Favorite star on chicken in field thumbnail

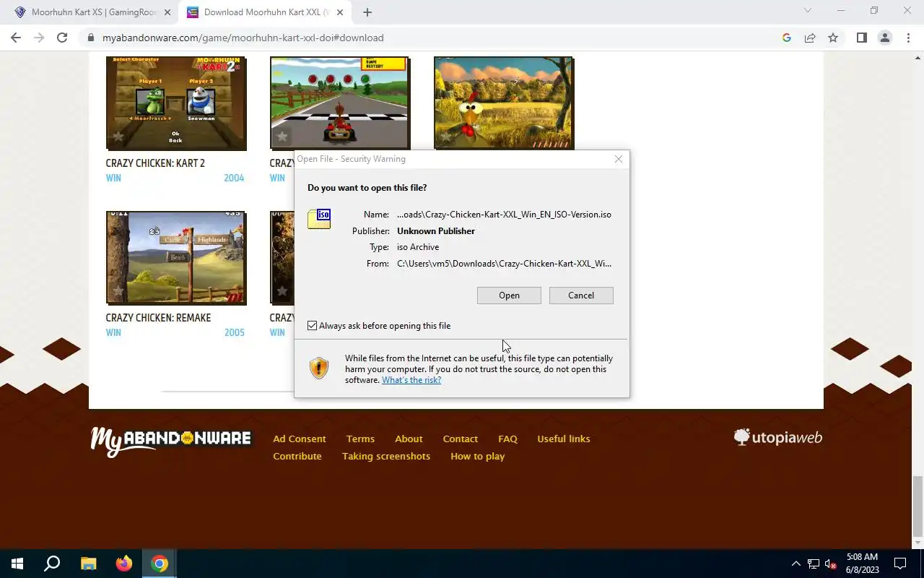pyautogui.click(x=446, y=137)
